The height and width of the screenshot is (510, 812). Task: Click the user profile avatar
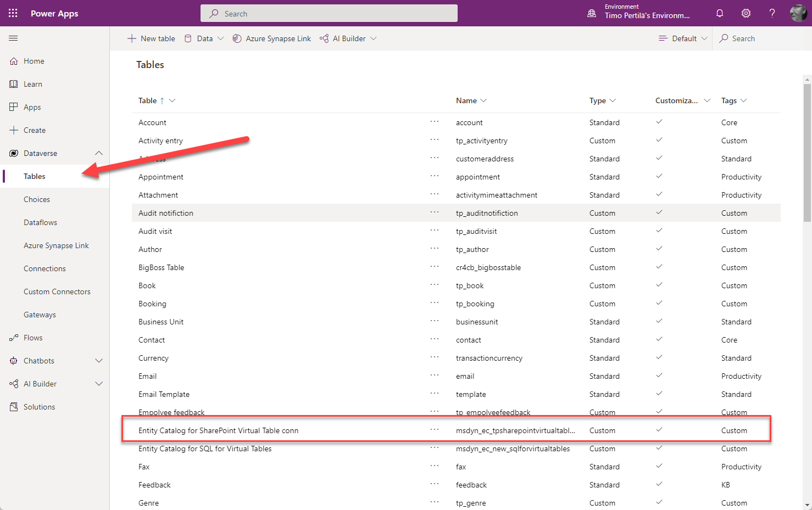798,13
